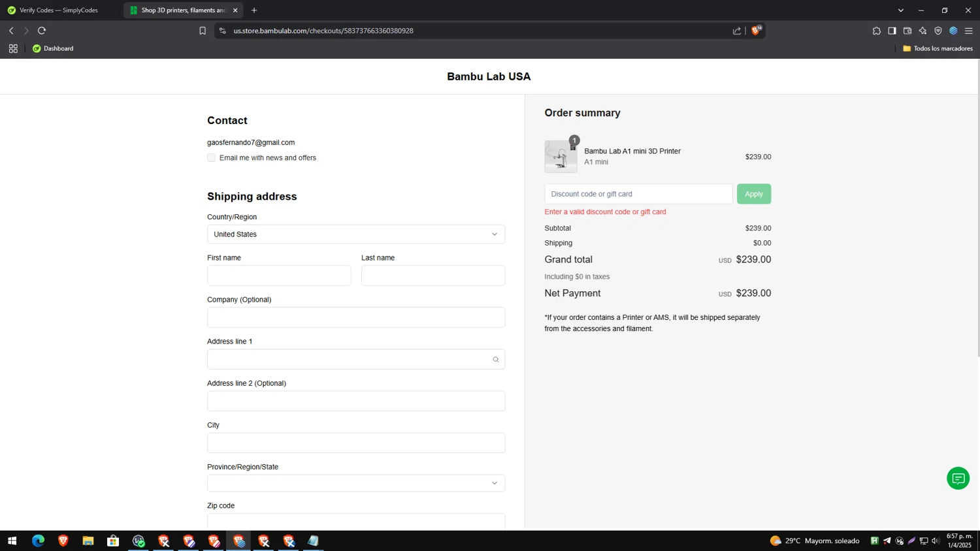Screen dimensions: 980x551
Task: Open the Notepad app in taskbar
Action: tap(314, 541)
